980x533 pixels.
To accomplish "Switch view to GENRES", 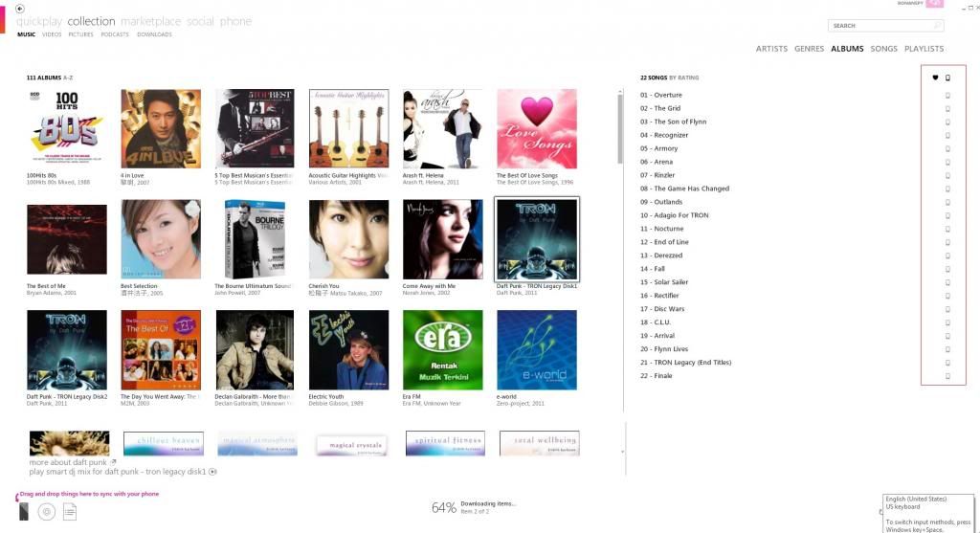I will [x=809, y=49].
